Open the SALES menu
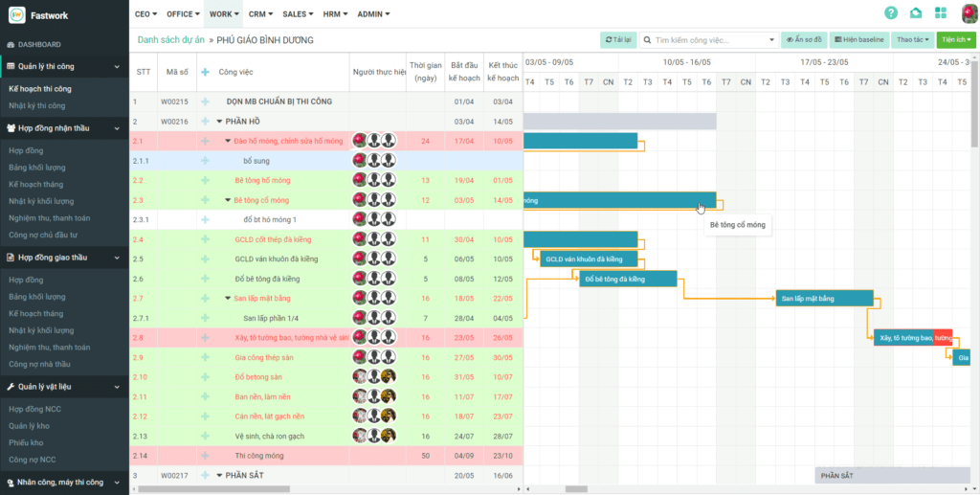This screenshot has height=495, width=980. click(x=299, y=13)
